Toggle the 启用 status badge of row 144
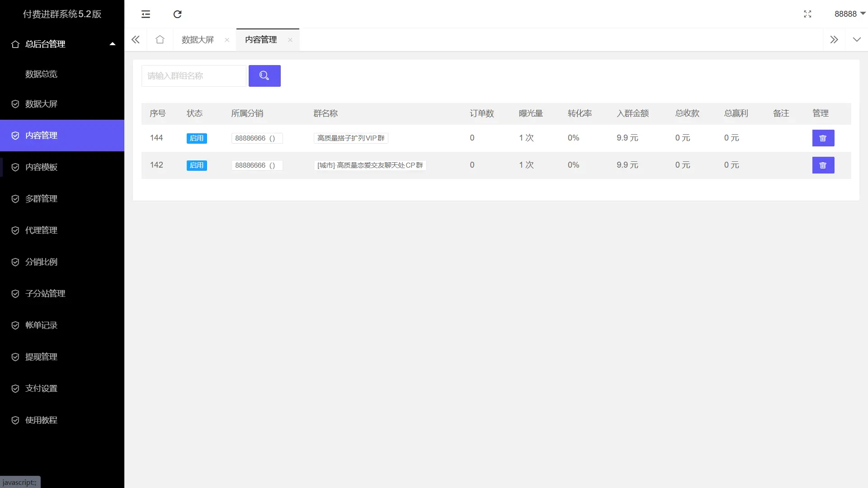This screenshot has width=868, height=488. pos(197,138)
